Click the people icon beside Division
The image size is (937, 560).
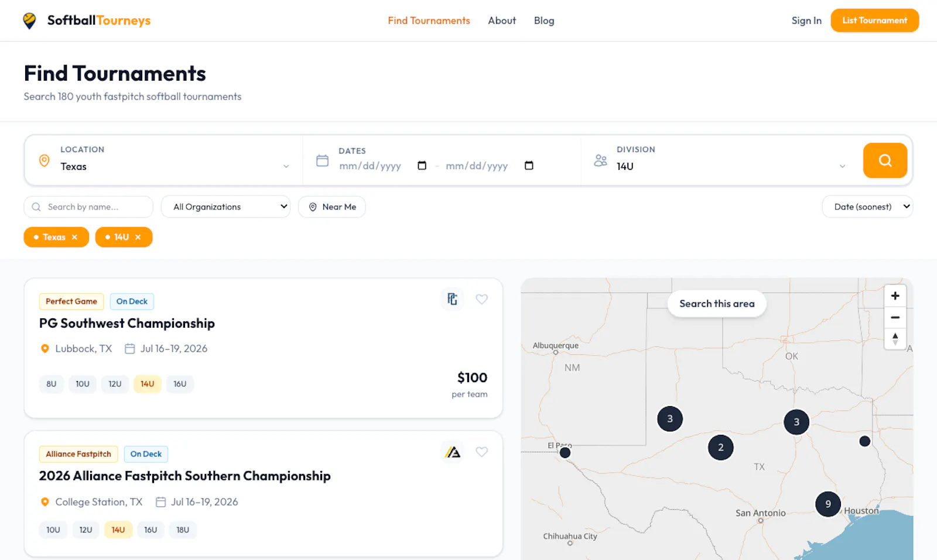pyautogui.click(x=600, y=160)
